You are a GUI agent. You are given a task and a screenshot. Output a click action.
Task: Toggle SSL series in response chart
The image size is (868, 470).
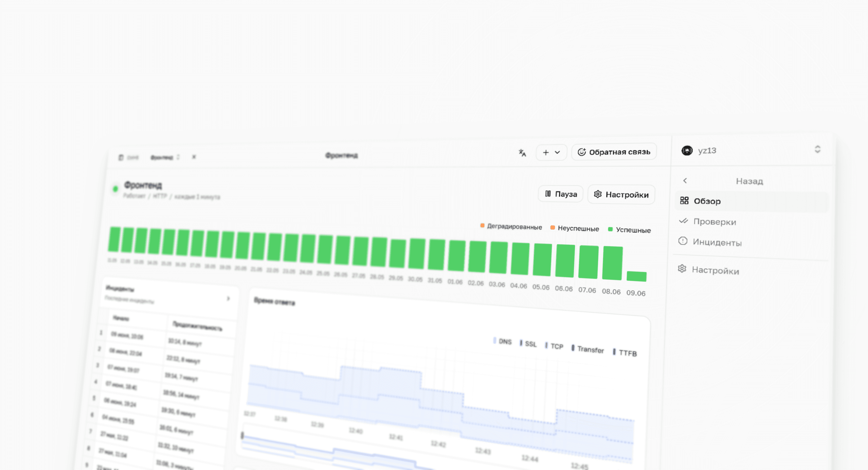pyautogui.click(x=528, y=344)
